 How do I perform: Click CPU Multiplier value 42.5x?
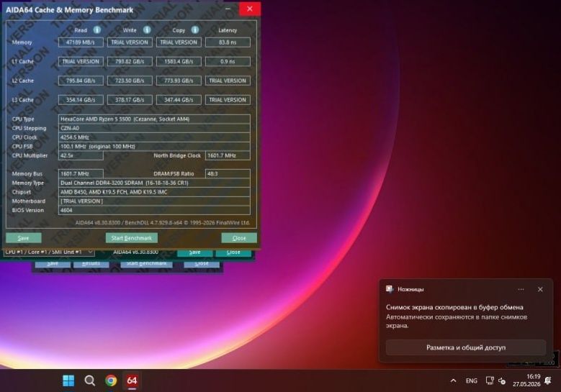[x=81, y=155]
